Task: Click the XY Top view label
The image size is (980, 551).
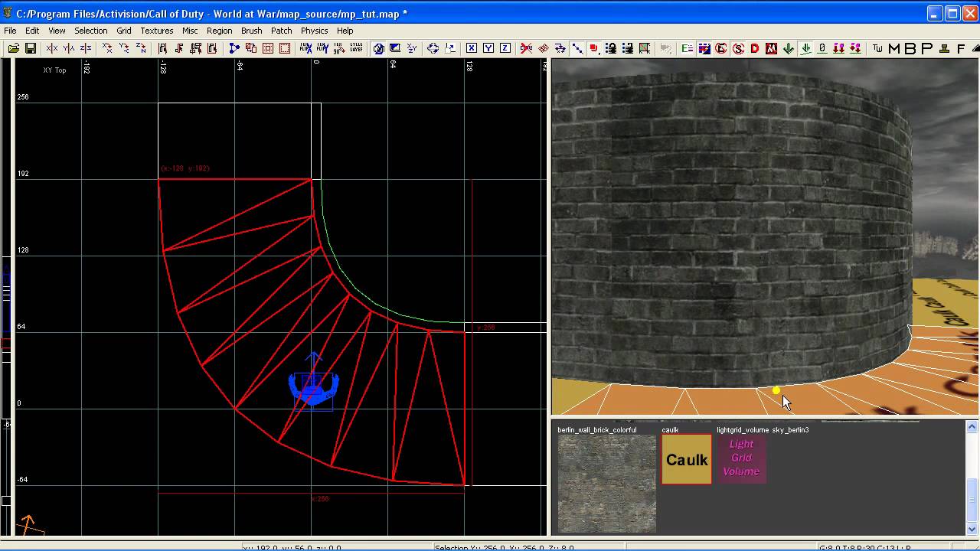Action: point(54,70)
